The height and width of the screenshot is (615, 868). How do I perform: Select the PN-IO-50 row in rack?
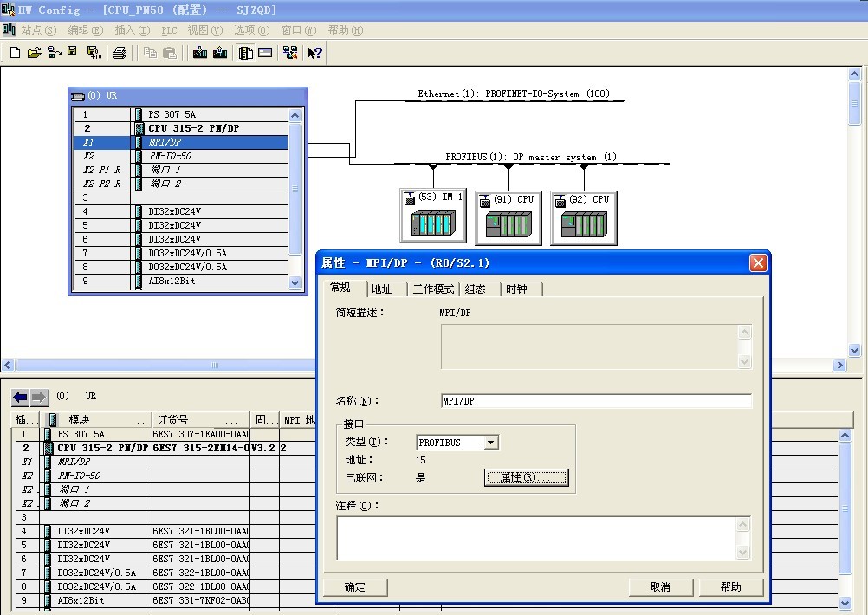pos(182,156)
